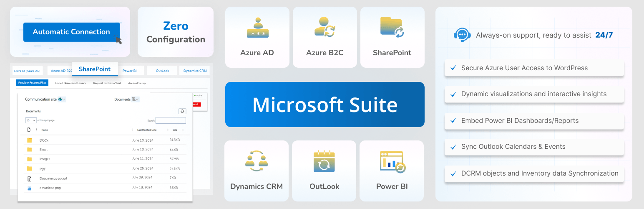Select the Excel folder name
This screenshot has width=644, height=209.
tap(44, 150)
